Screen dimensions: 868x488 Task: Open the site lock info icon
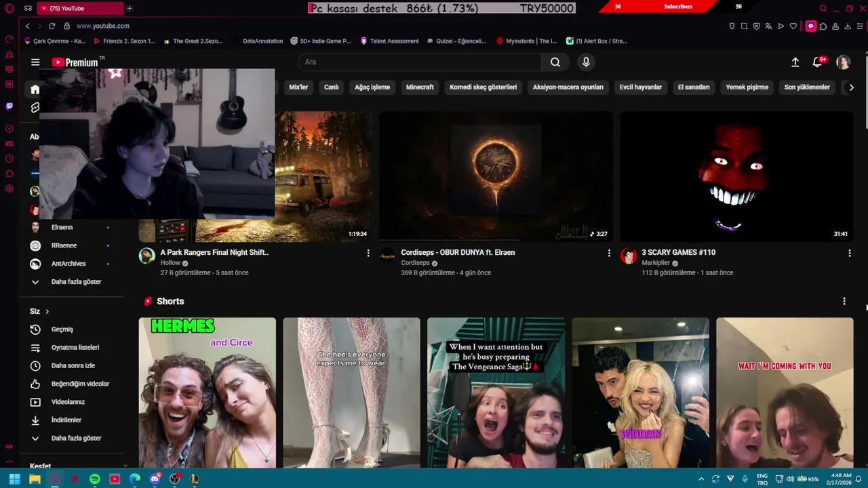coord(66,26)
